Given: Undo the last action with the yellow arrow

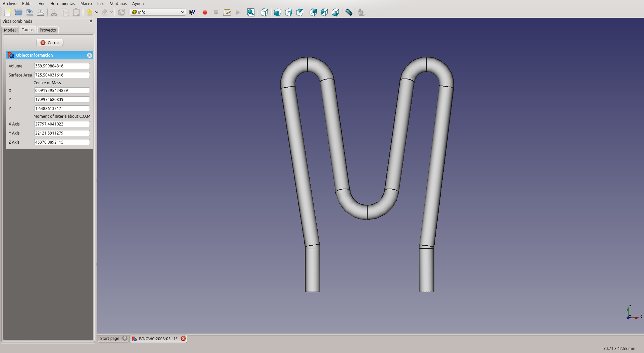Looking at the screenshot, I should [x=89, y=12].
